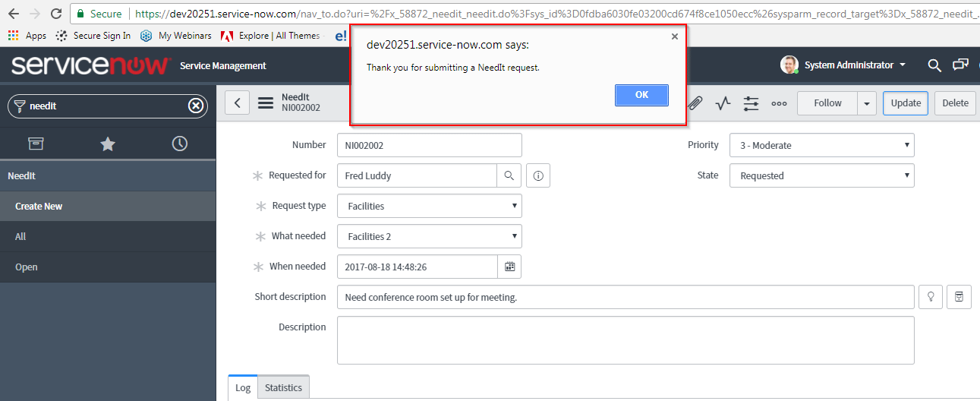Click the attachment paperclip icon
Viewport: 980px width, 401px height.
coord(695,103)
